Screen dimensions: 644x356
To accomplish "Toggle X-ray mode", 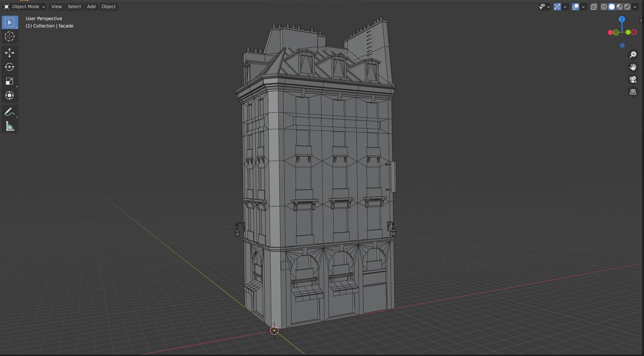I will [593, 7].
